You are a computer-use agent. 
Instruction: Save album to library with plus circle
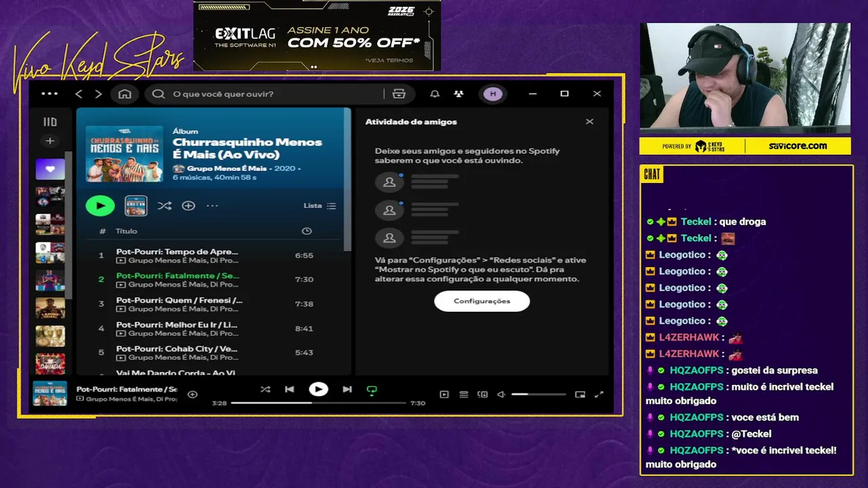point(189,205)
